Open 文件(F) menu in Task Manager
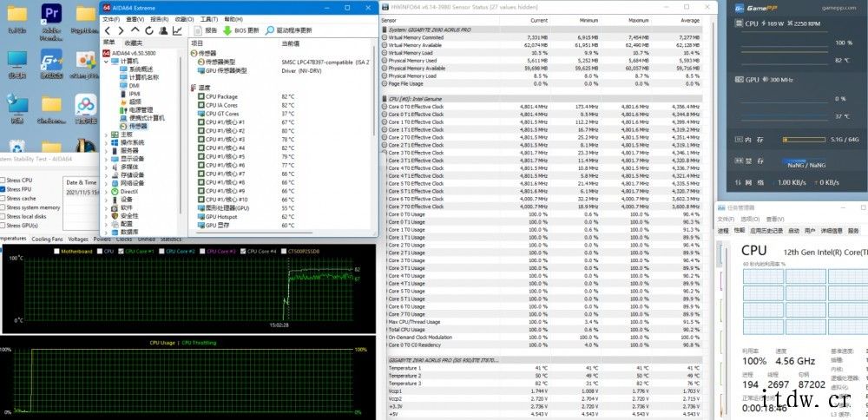868x420 pixels. point(726,220)
